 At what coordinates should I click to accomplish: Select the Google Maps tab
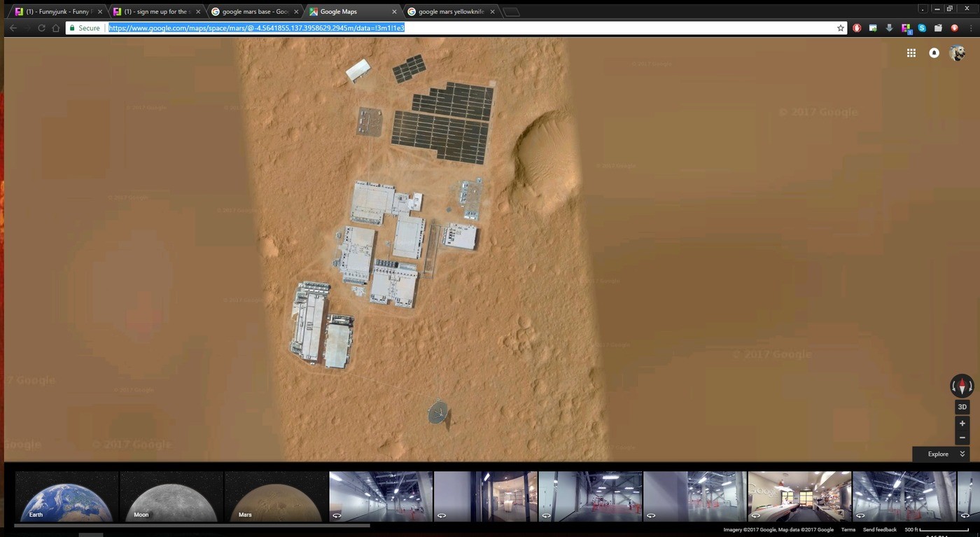(x=353, y=12)
